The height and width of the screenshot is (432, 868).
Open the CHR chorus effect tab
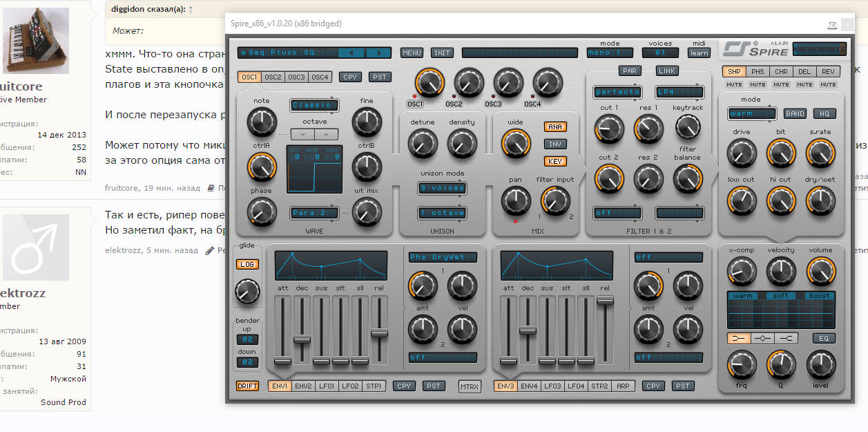(x=781, y=71)
